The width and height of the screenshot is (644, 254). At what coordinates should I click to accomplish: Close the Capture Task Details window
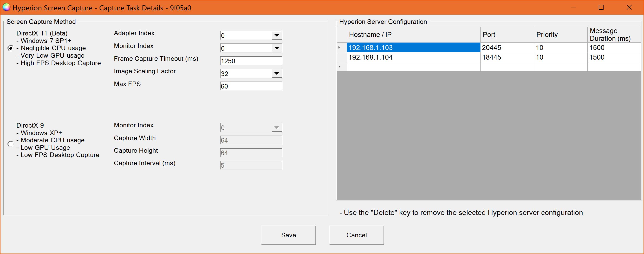click(629, 7)
